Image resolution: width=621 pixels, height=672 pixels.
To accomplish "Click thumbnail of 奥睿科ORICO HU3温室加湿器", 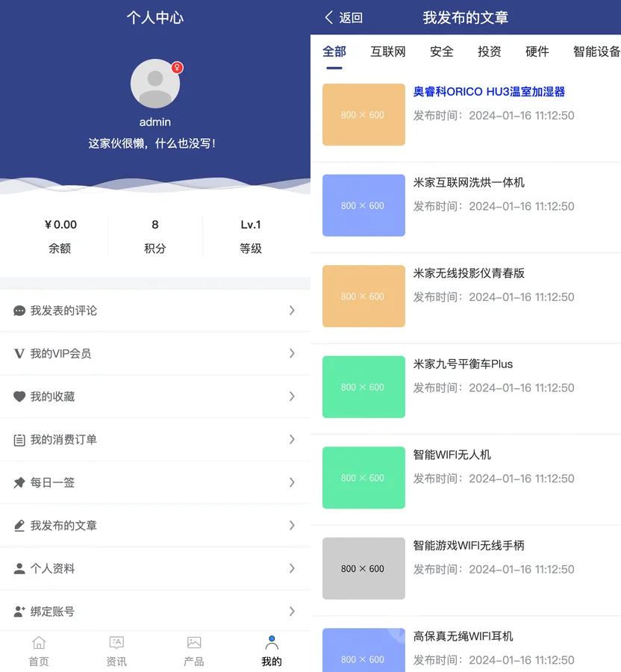I will pyautogui.click(x=363, y=114).
